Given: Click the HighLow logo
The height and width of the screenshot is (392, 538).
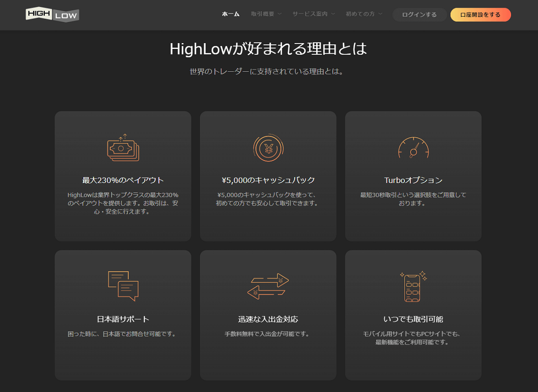Looking at the screenshot, I should 52,15.
